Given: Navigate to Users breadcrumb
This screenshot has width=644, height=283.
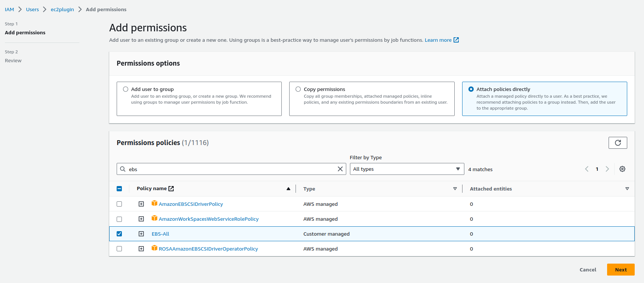Looking at the screenshot, I should coord(32,9).
